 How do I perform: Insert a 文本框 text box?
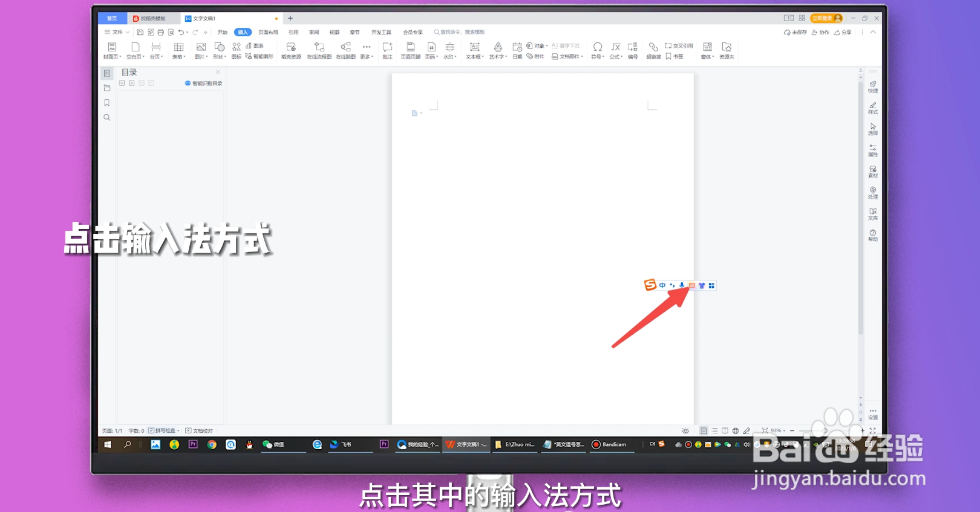tap(475, 51)
